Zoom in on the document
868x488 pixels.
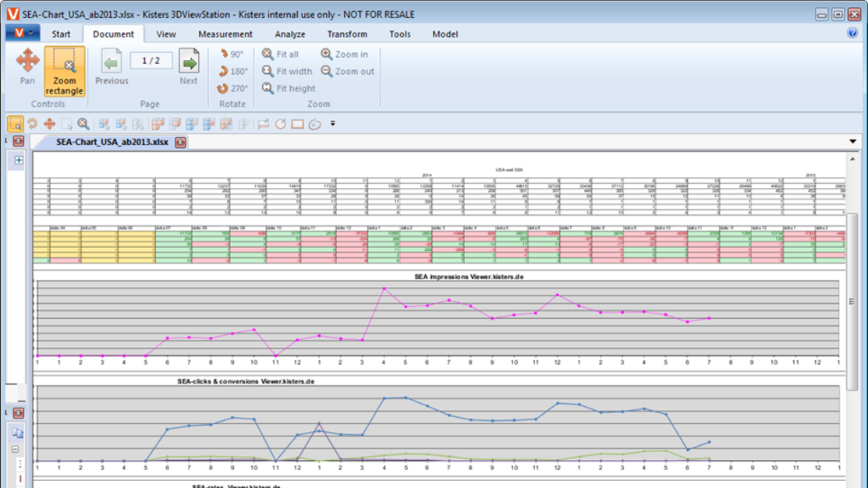(x=345, y=55)
